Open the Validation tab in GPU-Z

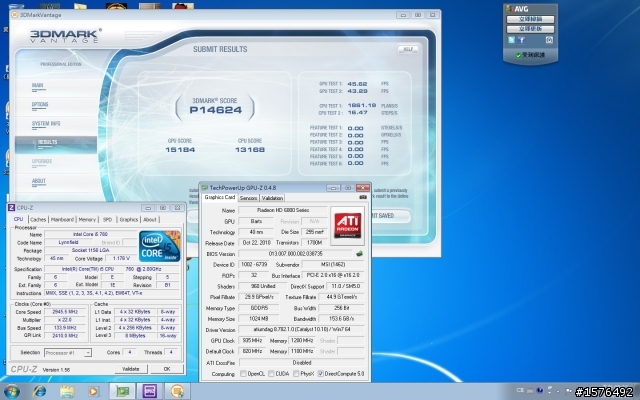click(x=272, y=198)
